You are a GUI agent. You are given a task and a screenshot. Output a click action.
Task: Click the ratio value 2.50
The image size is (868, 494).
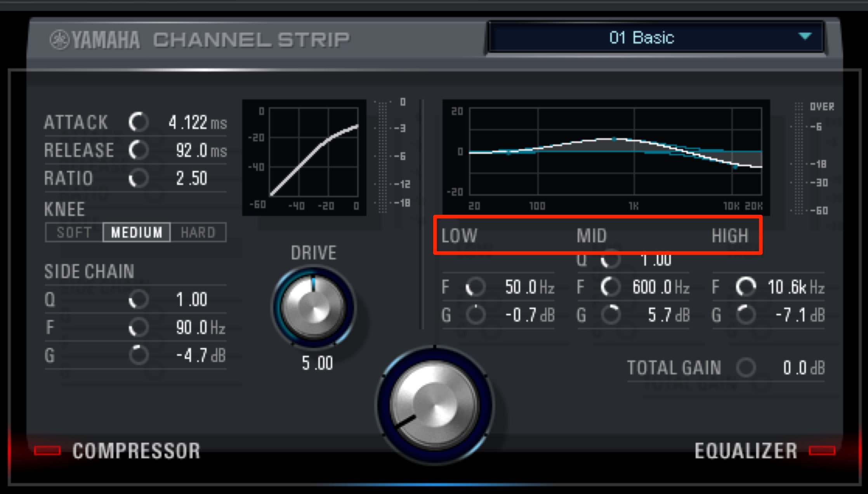click(x=192, y=179)
